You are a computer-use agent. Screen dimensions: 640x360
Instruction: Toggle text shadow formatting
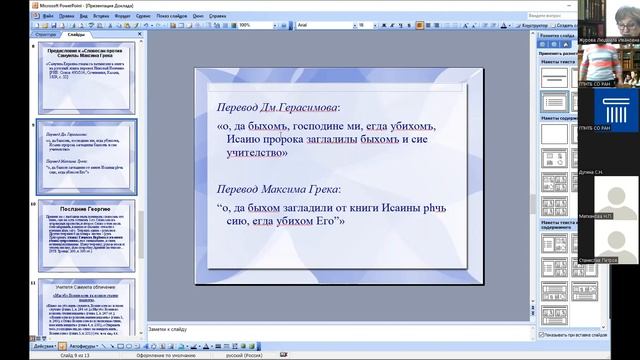(409, 25)
